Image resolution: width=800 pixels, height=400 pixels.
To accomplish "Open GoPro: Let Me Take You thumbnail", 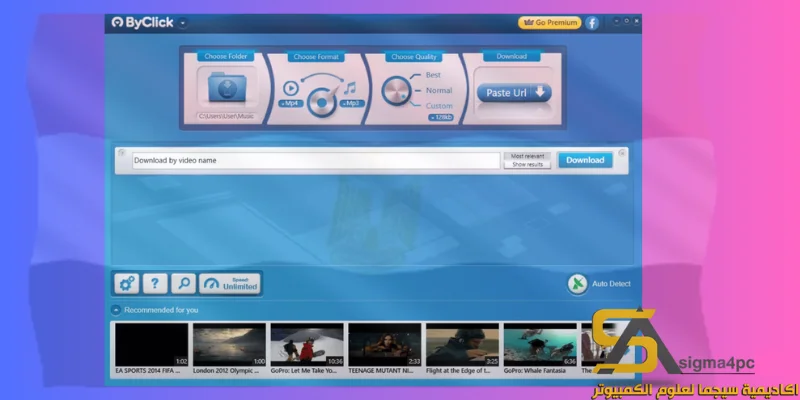I will click(x=307, y=344).
